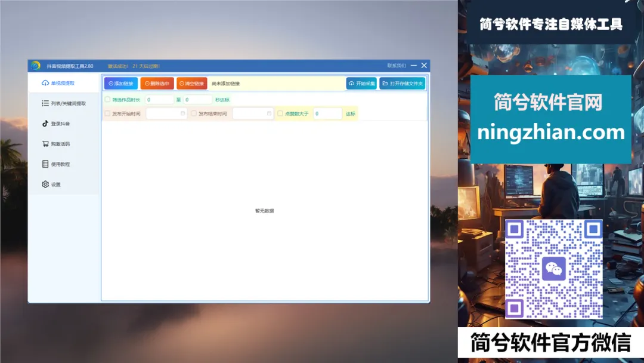
Task: Click the app logo in title bar
Action: click(x=35, y=66)
